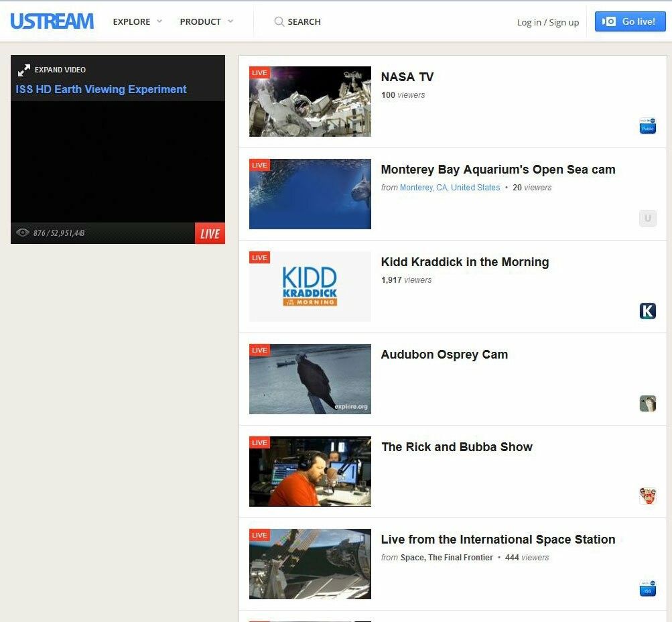Screen dimensions: 672x622
Task: Click the Ustream logo
Action: (x=52, y=21)
